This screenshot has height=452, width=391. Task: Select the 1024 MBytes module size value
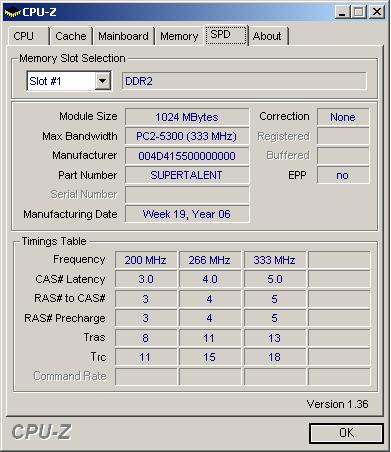[187, 117]
